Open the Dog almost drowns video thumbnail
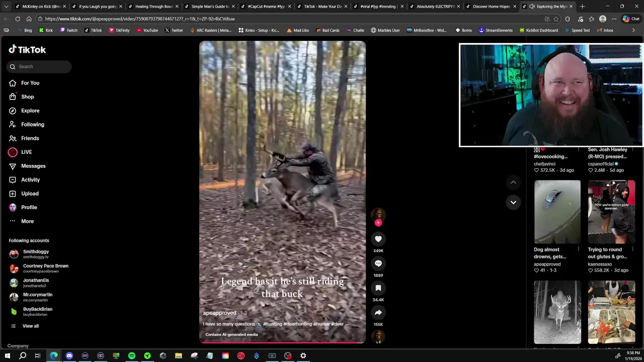This screenshot has height=362, width=644. (557, 212)
